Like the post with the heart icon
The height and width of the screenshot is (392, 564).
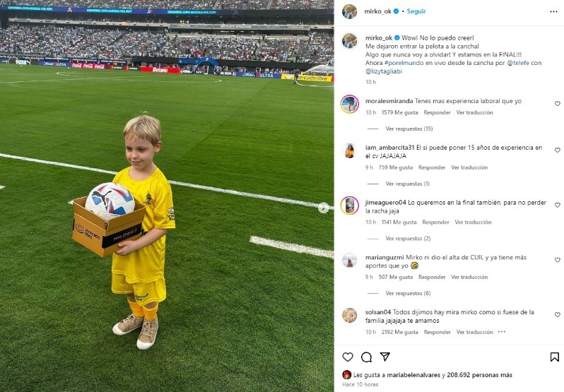click(348, 357)
